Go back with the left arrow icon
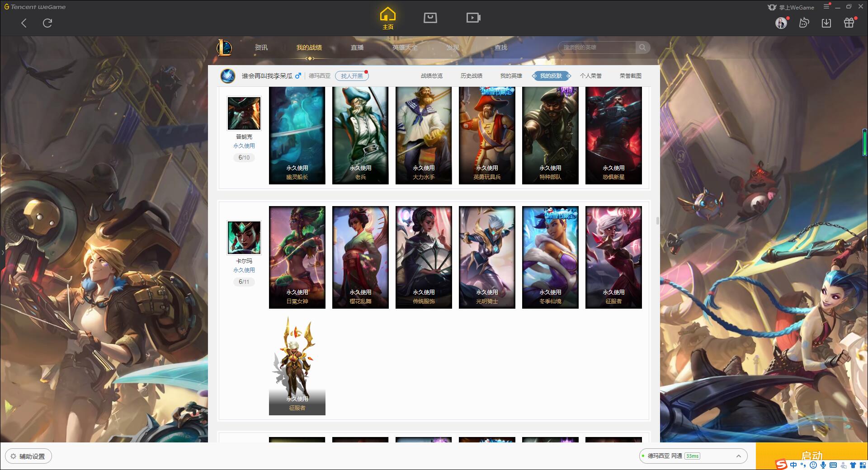Image resolution: width=868 pixels, height=470 pixels. pyautogui.click(x=24, y=23)
